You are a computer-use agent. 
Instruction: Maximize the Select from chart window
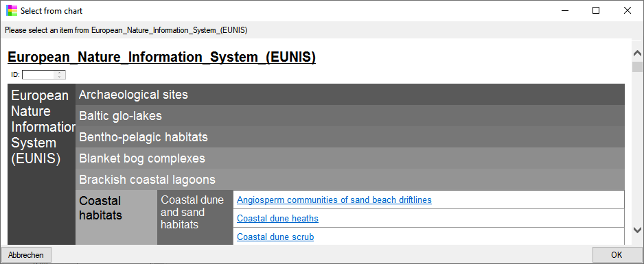click(596, 11)
